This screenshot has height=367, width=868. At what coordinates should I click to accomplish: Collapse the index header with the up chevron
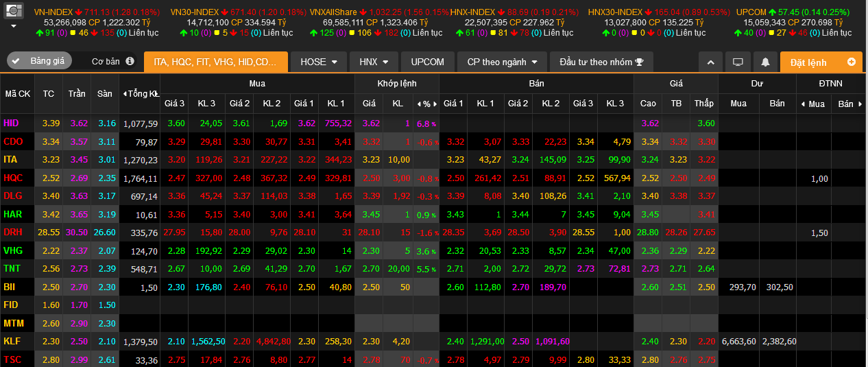711,62
